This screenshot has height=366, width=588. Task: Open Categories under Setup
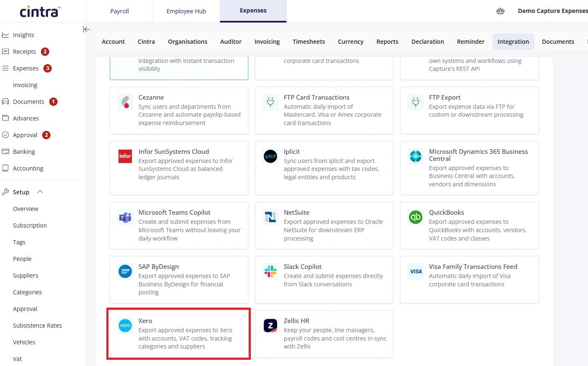27,292
